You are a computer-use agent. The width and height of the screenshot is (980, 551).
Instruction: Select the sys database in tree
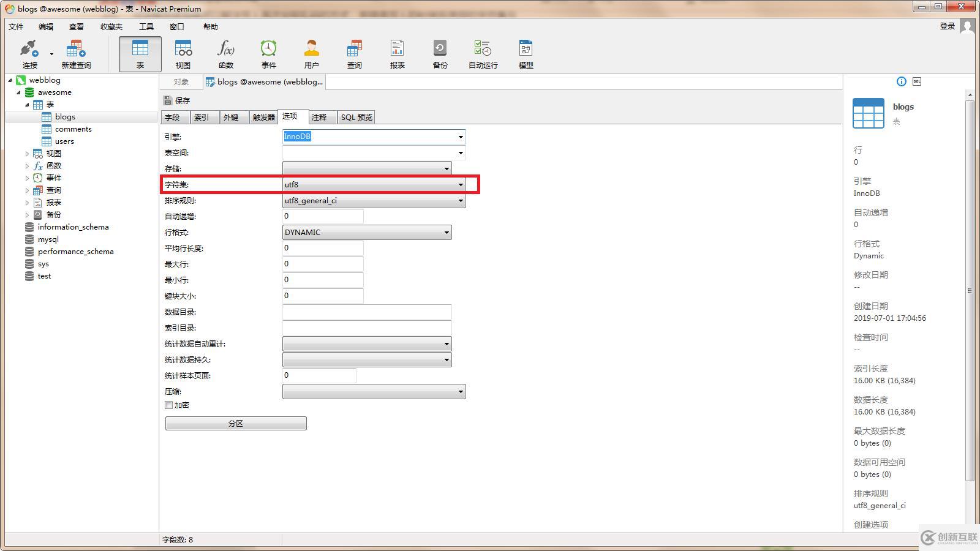(43, 264)
